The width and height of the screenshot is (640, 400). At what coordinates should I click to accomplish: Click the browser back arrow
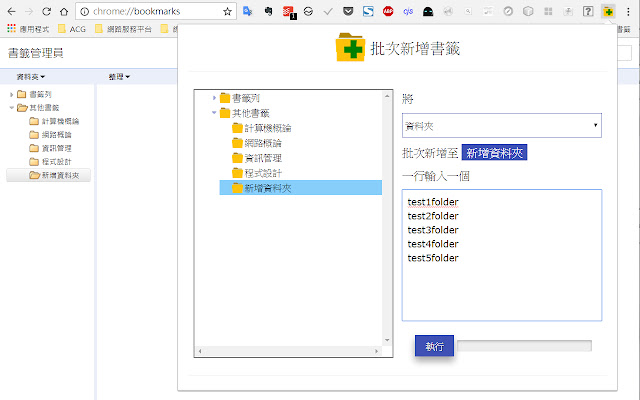click(11, 11)
